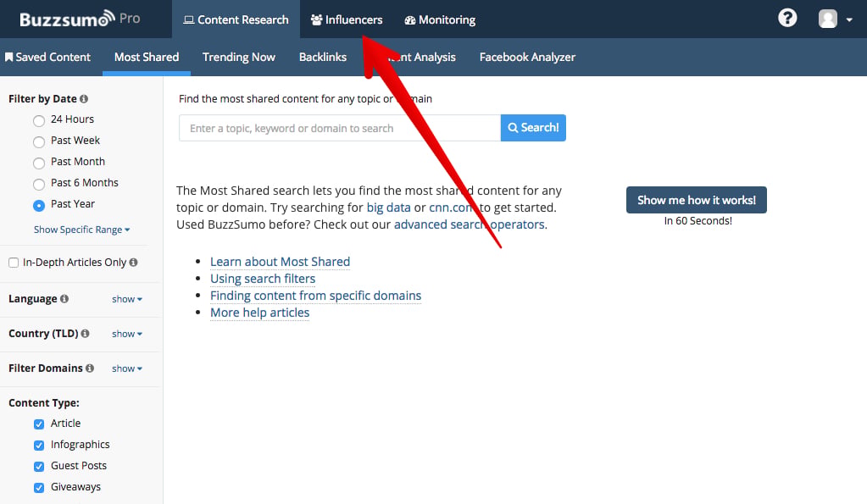Open the user avatar account menu
This screenshot has width=867, height=504.
coord(828,19)
